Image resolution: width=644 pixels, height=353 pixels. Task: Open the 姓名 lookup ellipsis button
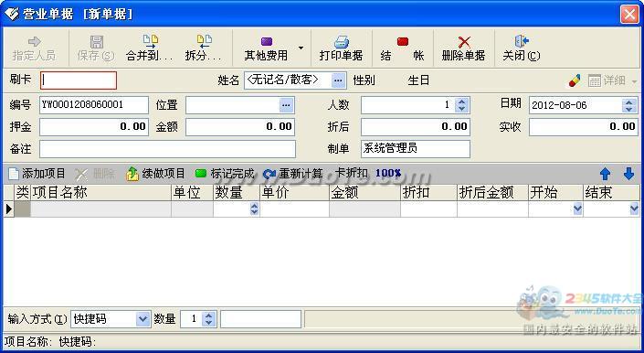point(338,80)
